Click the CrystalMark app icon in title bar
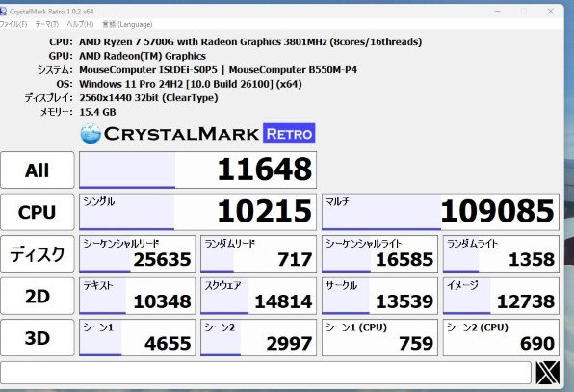Viewport: 574px width, 392px height. (3, 12)
